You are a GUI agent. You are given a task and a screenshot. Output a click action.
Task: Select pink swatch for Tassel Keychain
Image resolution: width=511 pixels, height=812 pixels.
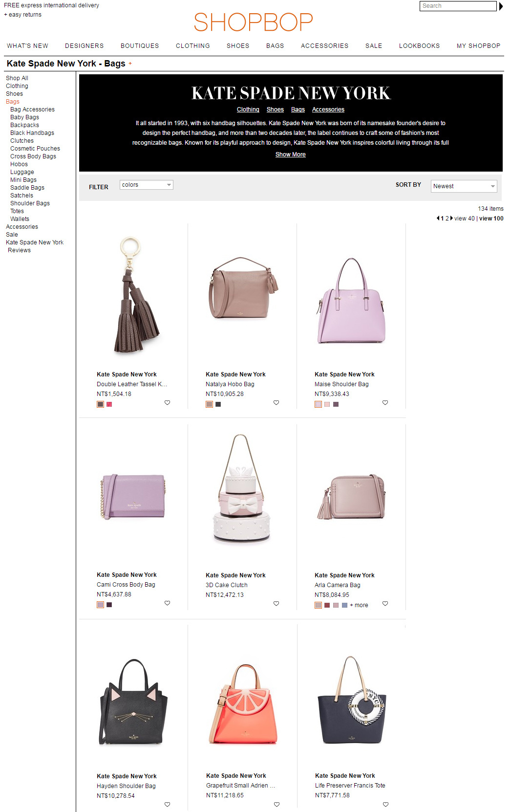(x=109, y=404)
